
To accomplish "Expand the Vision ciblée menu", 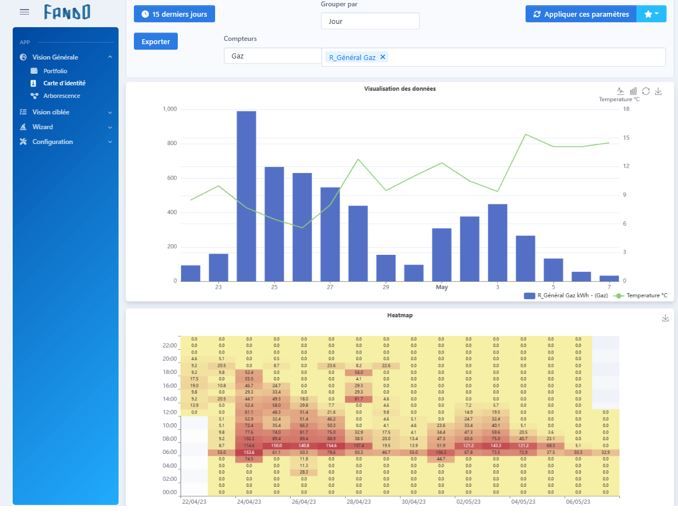I will tap(110, 112).
